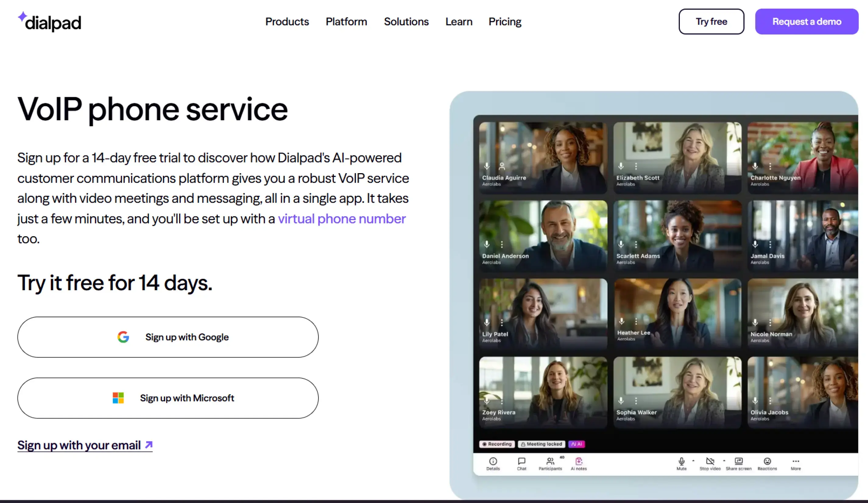Select Heather Lee's video tile
Screen dimensions: 868x503
point(677,314)
